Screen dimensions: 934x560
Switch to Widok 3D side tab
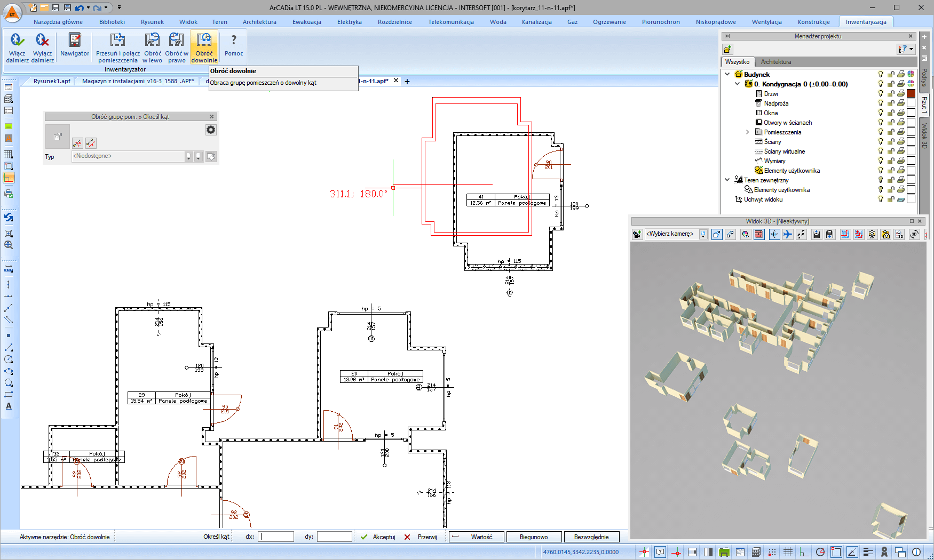925,135
